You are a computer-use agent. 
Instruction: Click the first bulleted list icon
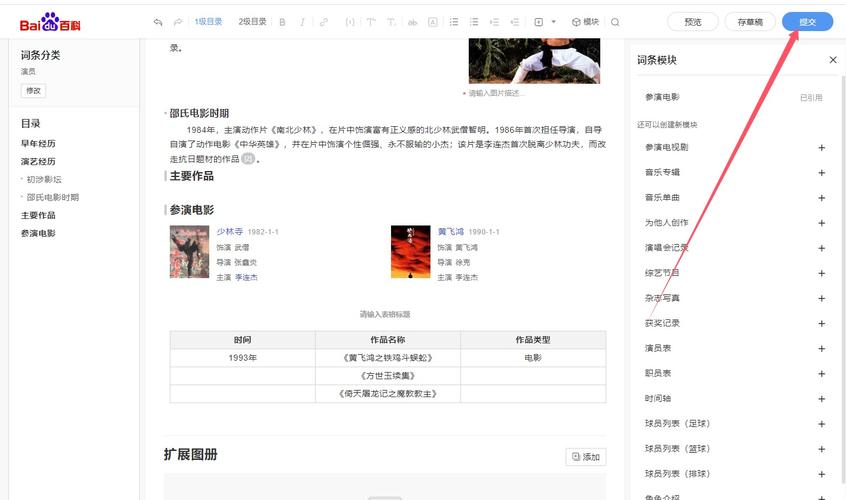coord(454,22)
